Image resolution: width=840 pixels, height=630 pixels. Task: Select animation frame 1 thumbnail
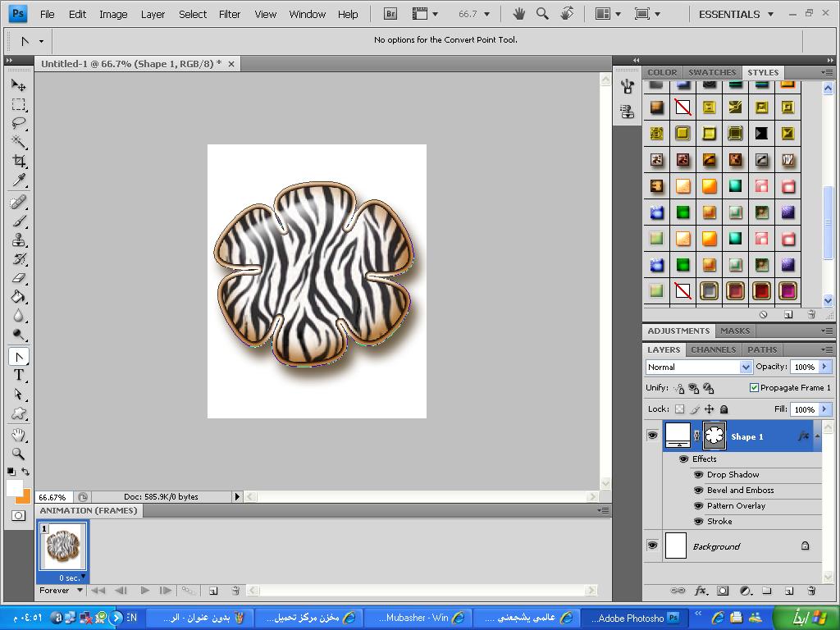62,546
